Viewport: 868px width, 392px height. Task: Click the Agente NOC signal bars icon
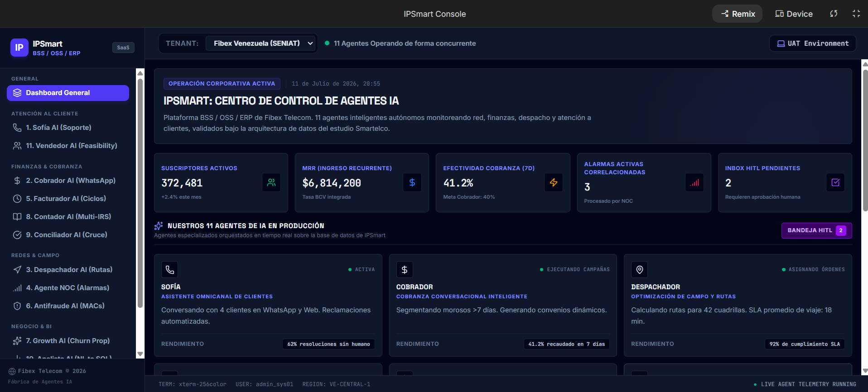click(17, 288)
